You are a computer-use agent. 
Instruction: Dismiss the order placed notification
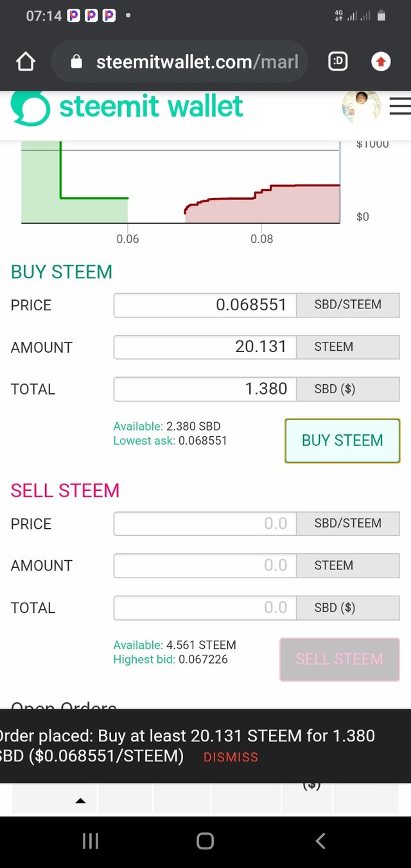pos(231,757)
